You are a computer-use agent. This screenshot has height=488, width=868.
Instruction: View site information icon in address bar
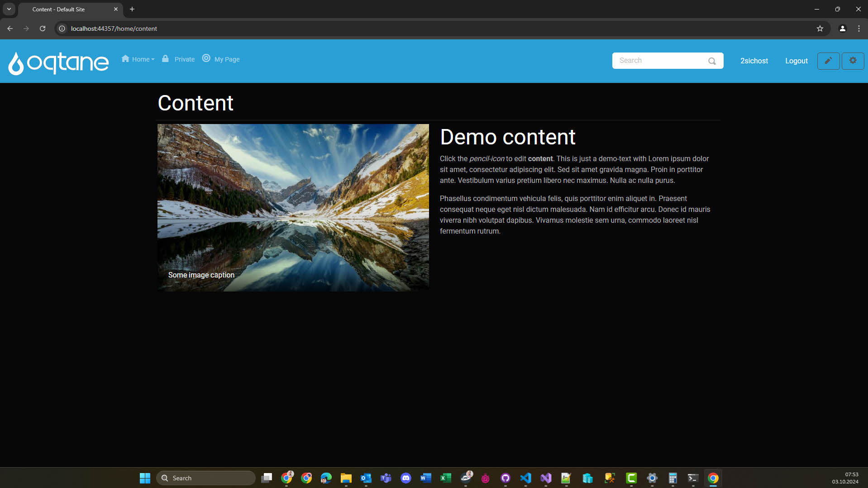tap(62, 29)
